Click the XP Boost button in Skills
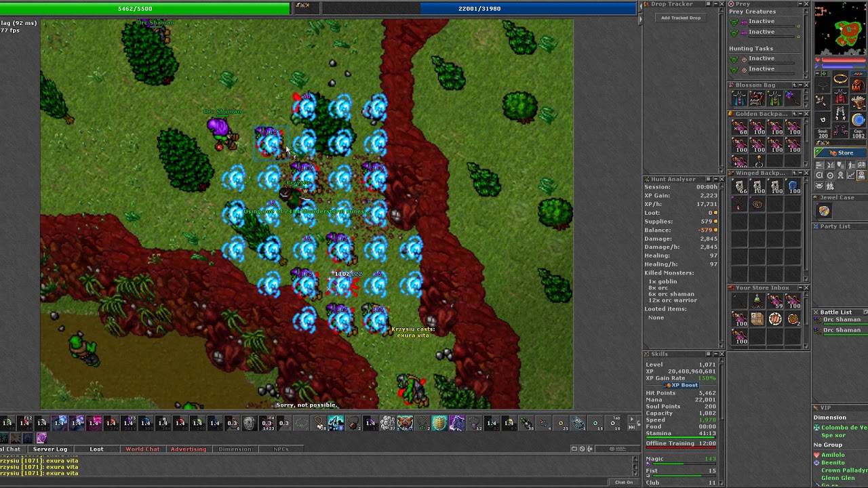The width and height of the screenshot is (868, 488). pyautogui.click(x=681, y=385)
